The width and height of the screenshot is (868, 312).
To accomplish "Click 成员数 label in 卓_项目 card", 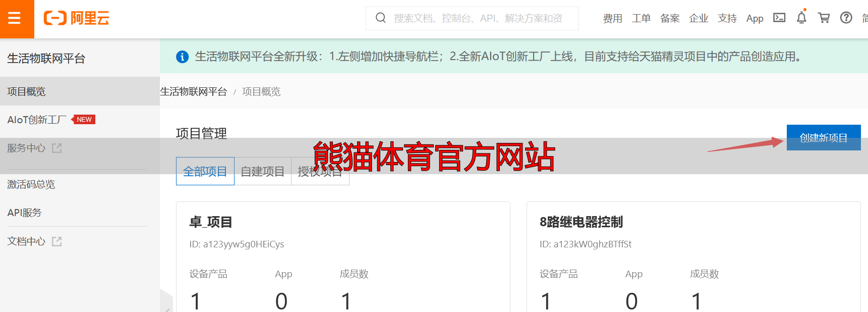I will pyautogui.click(x=354, y=274).
